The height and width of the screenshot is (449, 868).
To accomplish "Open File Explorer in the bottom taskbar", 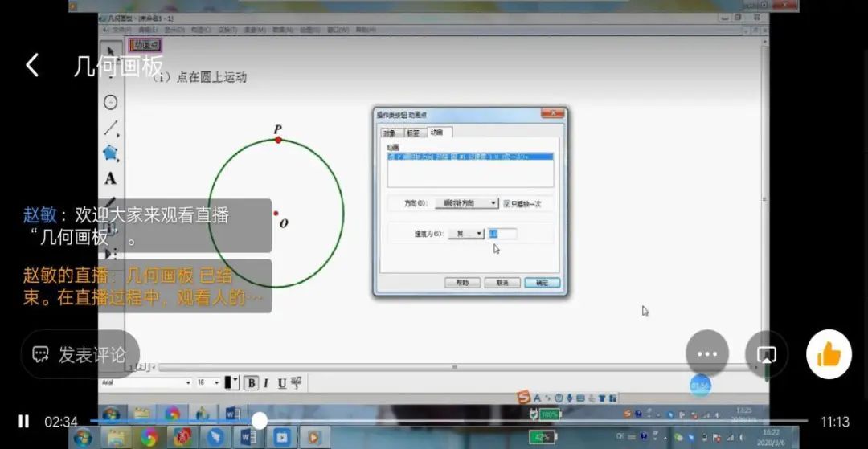I will point(117,438).
